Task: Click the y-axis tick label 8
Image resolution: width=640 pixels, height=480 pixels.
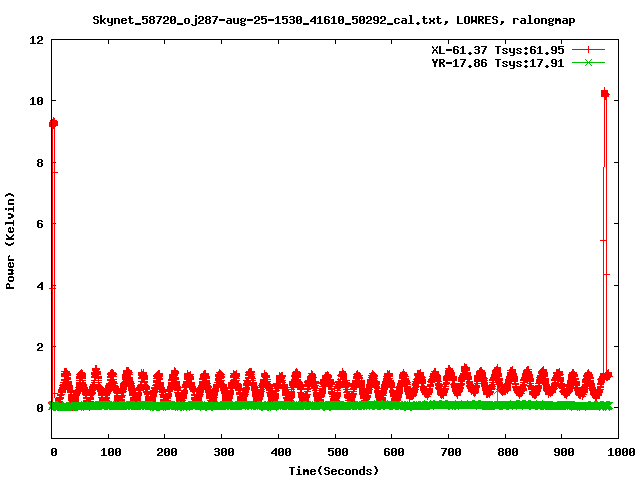Action: (x=40, y=163)
